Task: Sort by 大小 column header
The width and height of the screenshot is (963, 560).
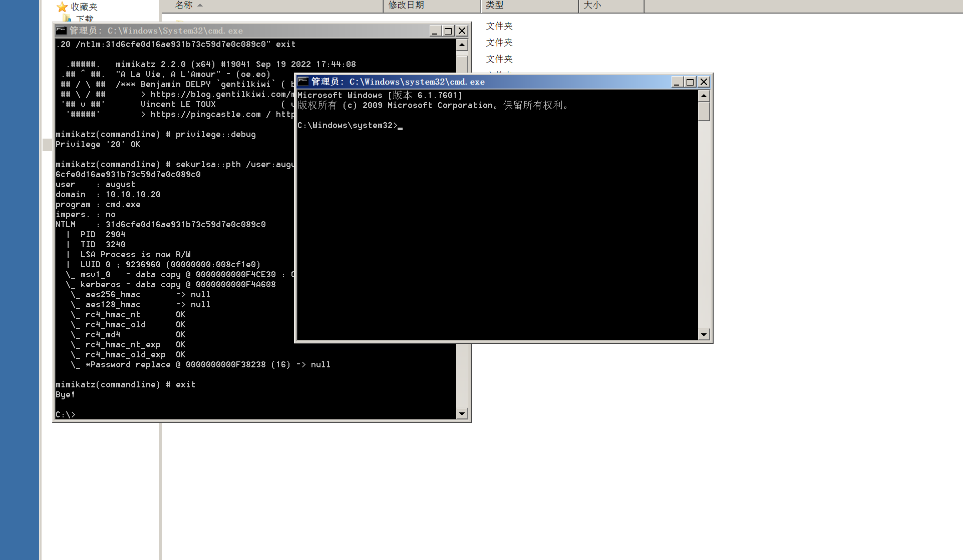Action: tap(592, 5)
